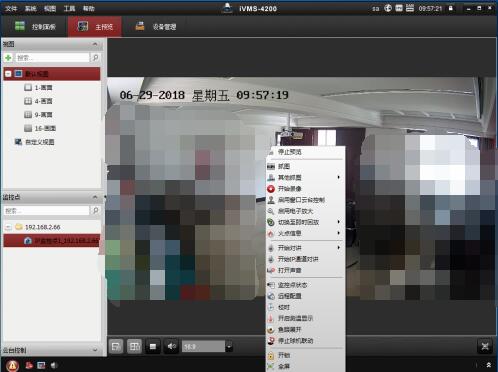Toggle the audio speaker button in toolbar
498x372 pixels.
[172, 347]
